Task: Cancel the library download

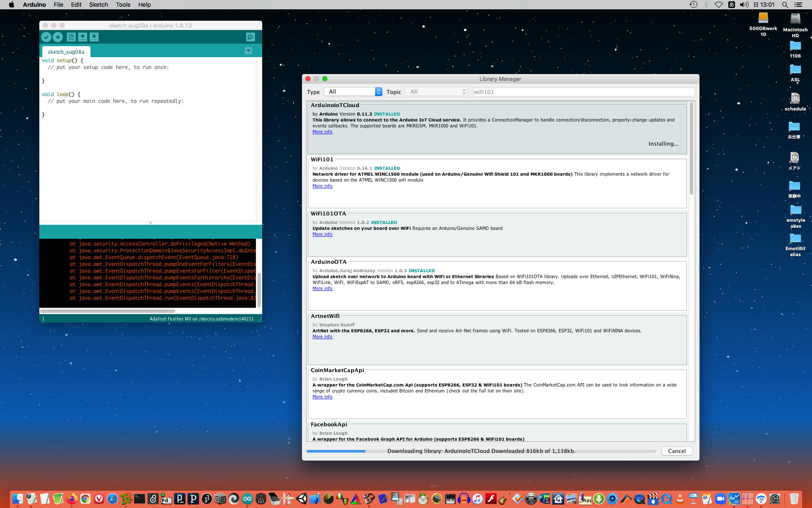Action: [676, 451]
